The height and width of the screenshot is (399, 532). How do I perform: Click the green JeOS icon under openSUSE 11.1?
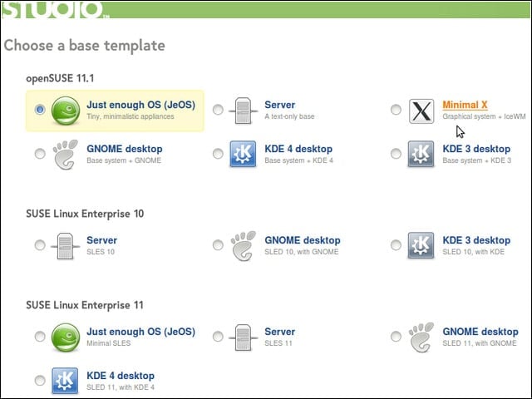[66, 111]
